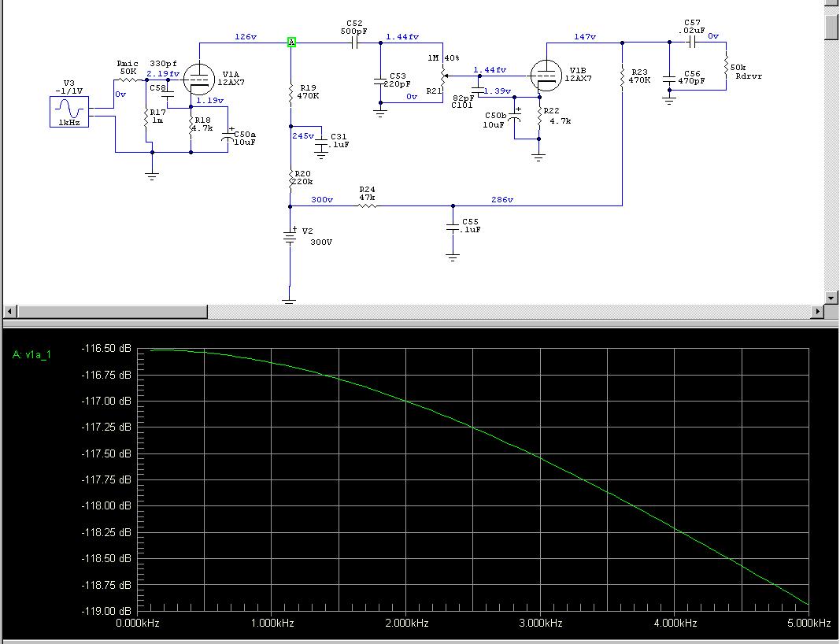Select the V2 300V battery symbol
This screenshot has height=644, width=840.
coord(290,236)
